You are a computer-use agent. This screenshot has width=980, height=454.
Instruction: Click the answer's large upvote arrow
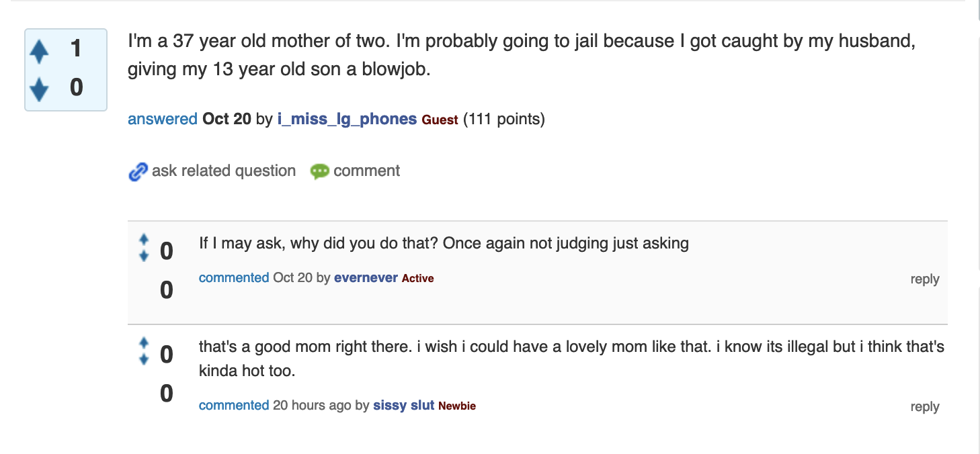[x=40, y=52]
